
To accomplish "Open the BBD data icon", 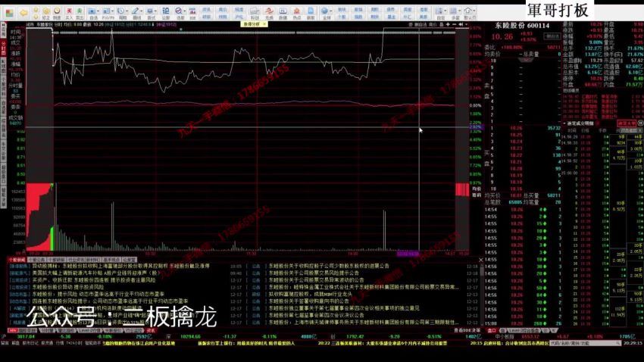I will (192, 11).
